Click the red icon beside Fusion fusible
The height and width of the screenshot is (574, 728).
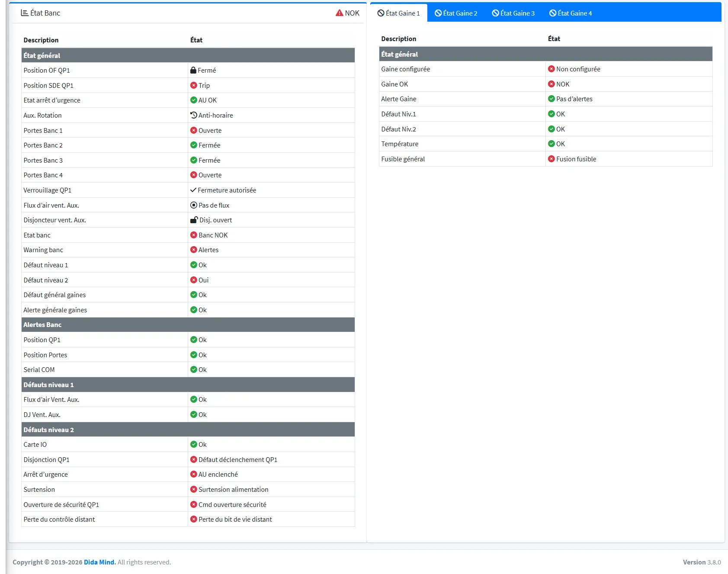(552, 159)
